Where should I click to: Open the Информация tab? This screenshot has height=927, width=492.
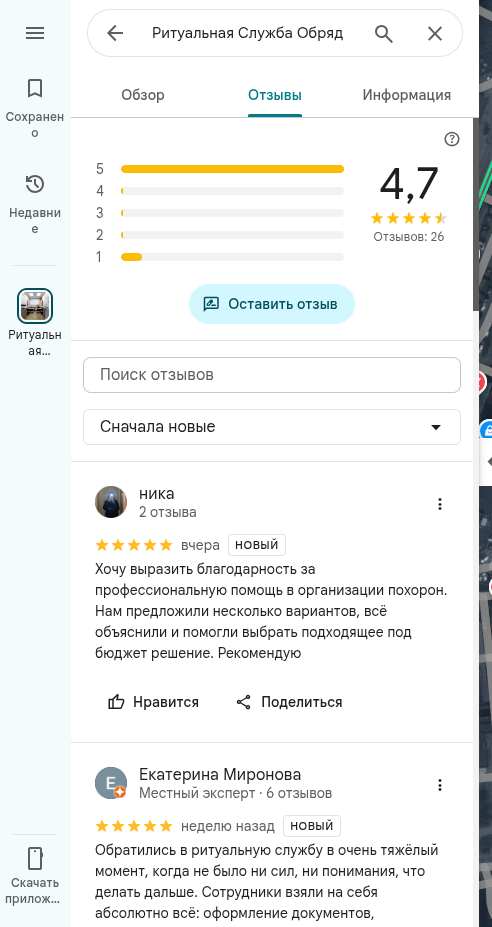pos(407,95)
